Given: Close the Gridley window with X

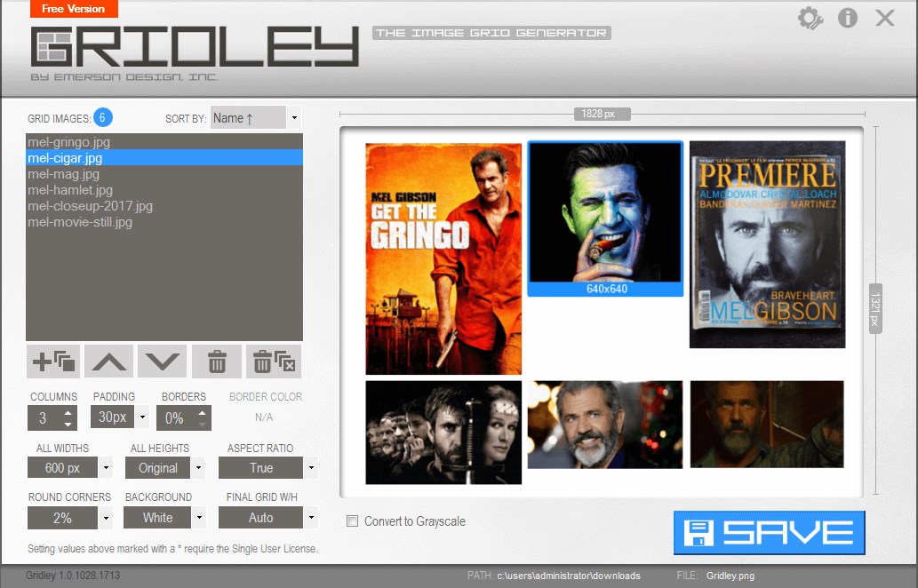Looking at the screenshot, I should (884, 18).
